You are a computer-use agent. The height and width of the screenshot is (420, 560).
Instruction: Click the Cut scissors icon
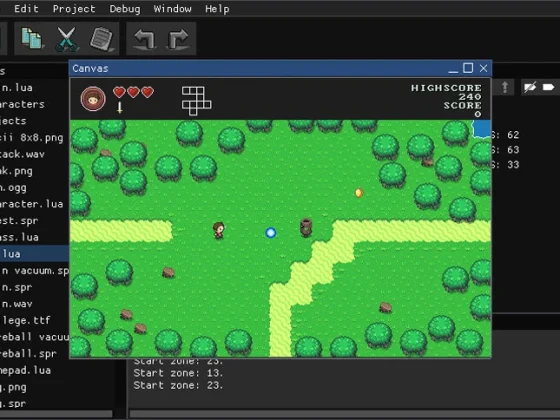(x=66, y=39)
